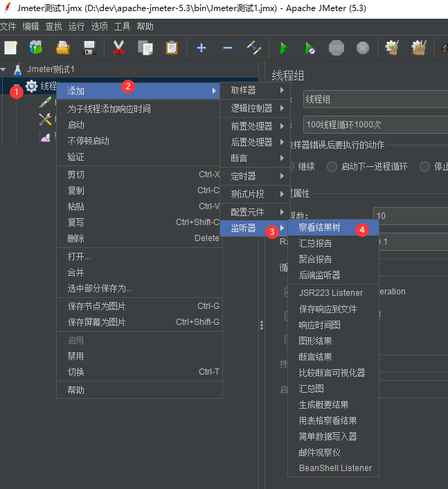Click the green Start run icon
448x489 pixels.
coord(283,48)
